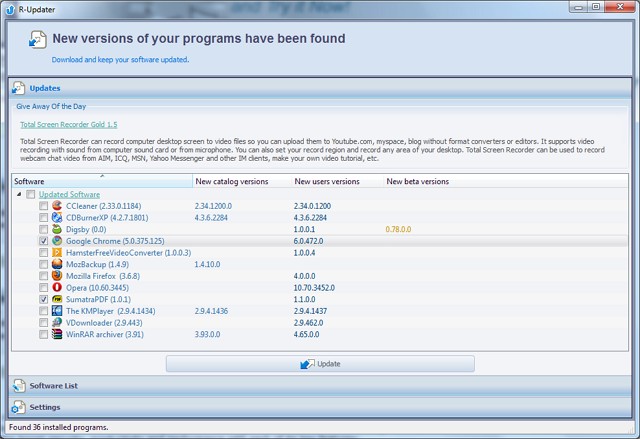
Task: Select the Google Chrome (5.0.375.125) row name
Action: [x=116, y=241]
